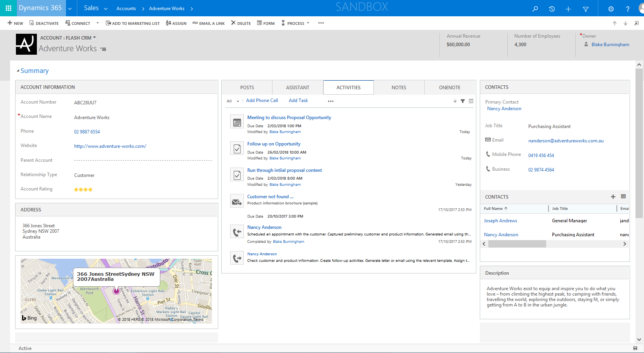Switch to the Notes tab
Screen dimensions: 644x353
(x=399, y=88)
